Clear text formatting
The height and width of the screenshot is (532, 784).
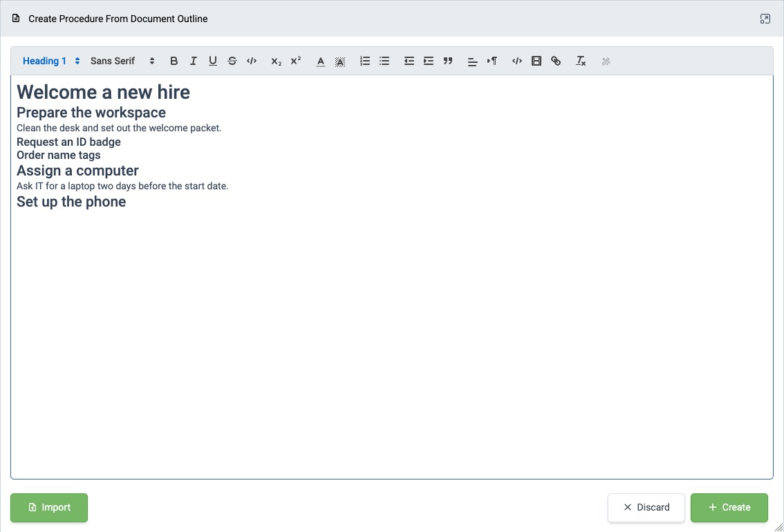click(x=581, y=61)
